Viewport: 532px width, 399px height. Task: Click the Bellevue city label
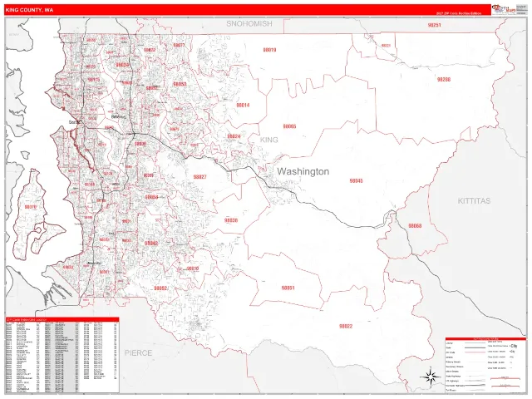[119, 116]
